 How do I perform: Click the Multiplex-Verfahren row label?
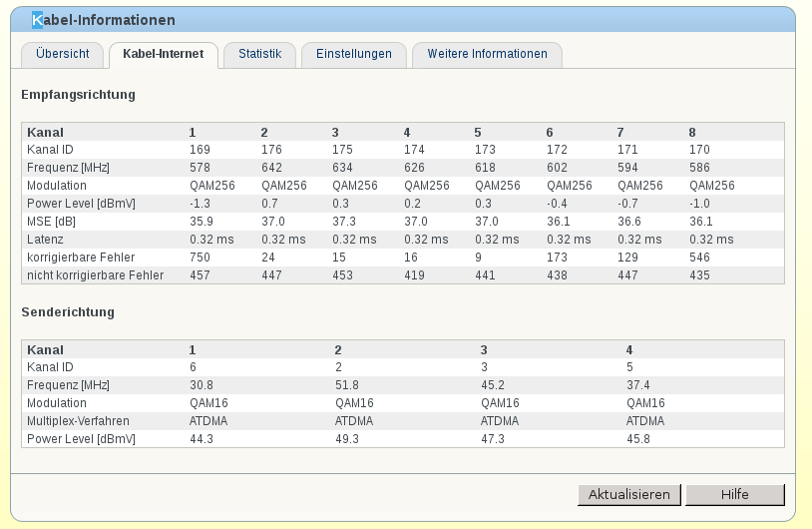[78, 421]
